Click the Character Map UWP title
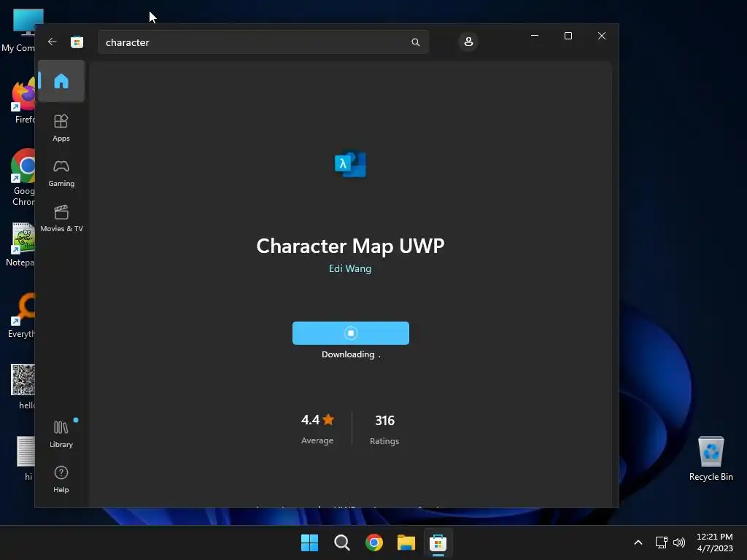 (x=351, y=246)
